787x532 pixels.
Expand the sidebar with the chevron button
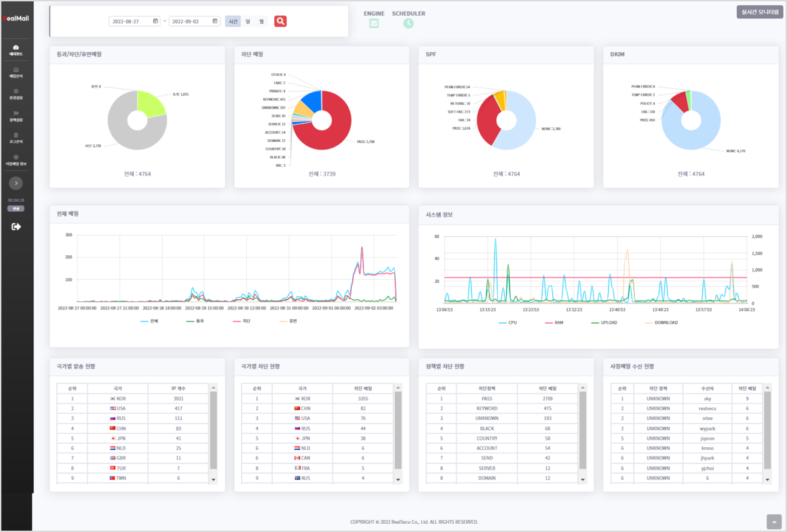click(16, 183)
